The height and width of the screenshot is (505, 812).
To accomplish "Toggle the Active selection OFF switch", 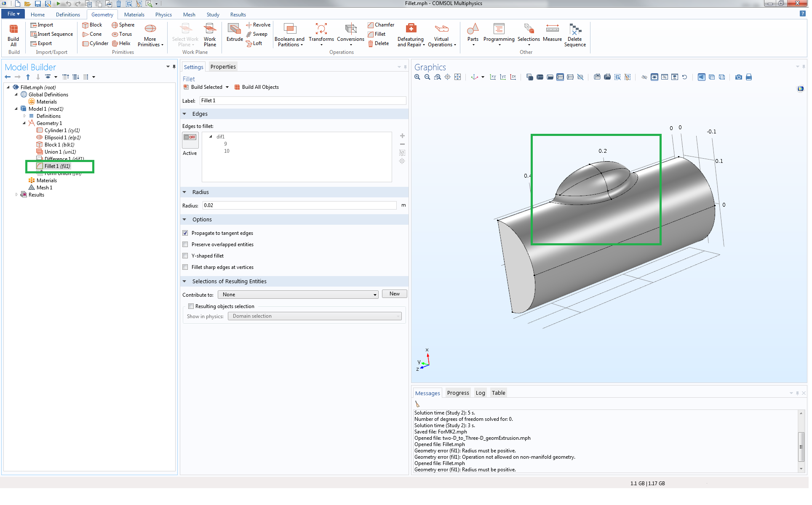I will click(190, 137).
